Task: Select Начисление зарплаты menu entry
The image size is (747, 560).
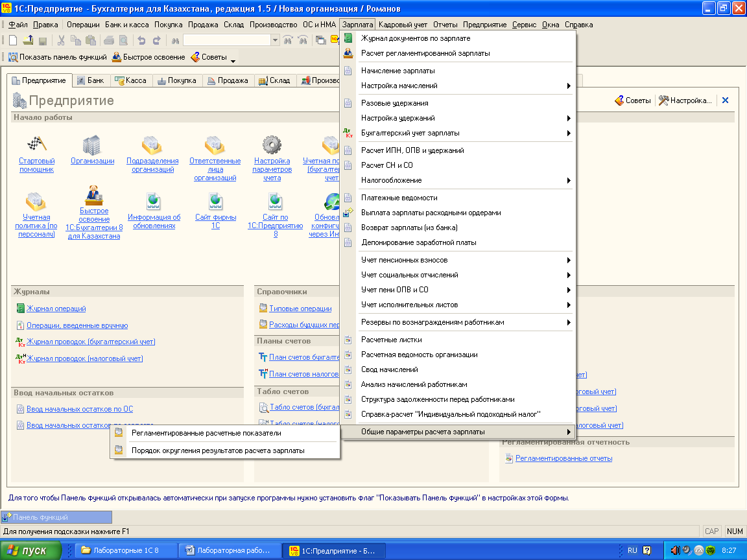Action: [x=457, y=71]
